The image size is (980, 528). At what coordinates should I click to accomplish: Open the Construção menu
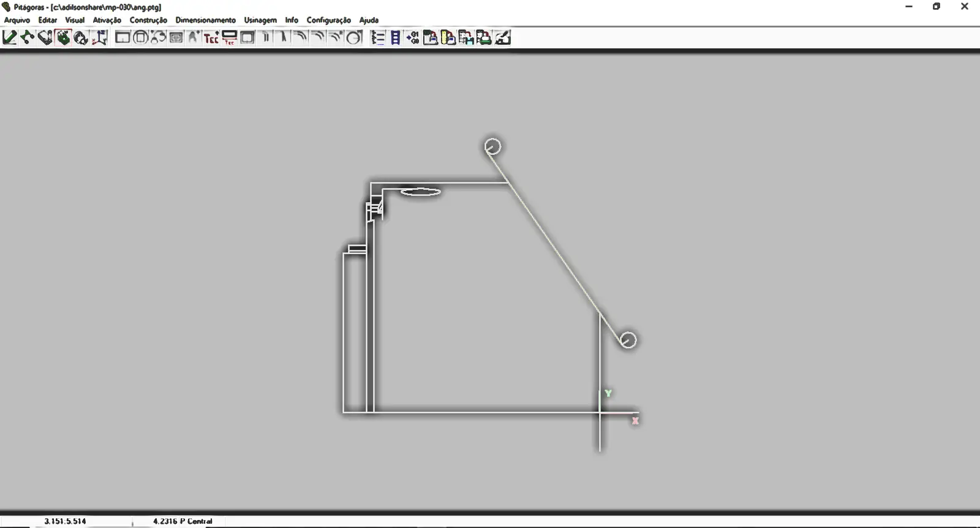pyautogui.click(x=148, y=20)
